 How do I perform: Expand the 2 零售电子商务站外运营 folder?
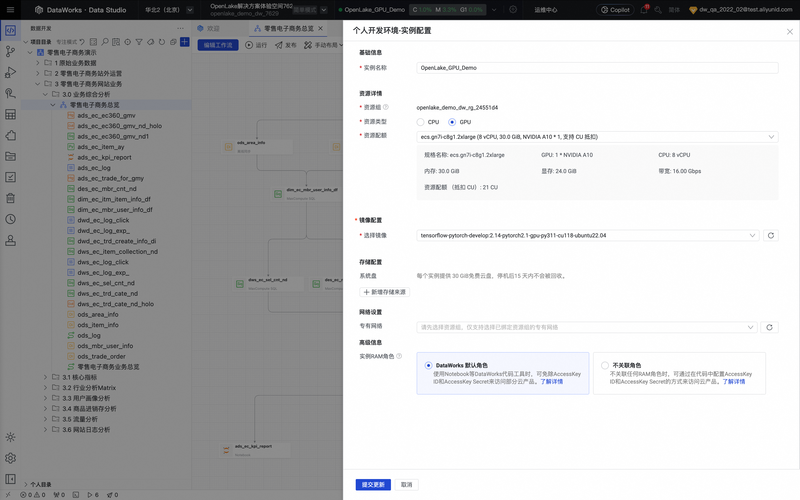coord(38,73)
